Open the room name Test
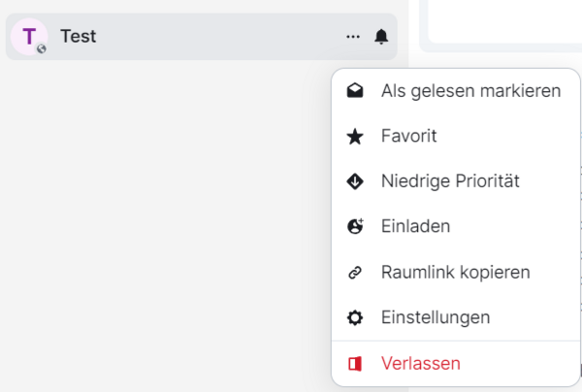The width and height of the screenshot is (582, 392). (x=78, y=37)
